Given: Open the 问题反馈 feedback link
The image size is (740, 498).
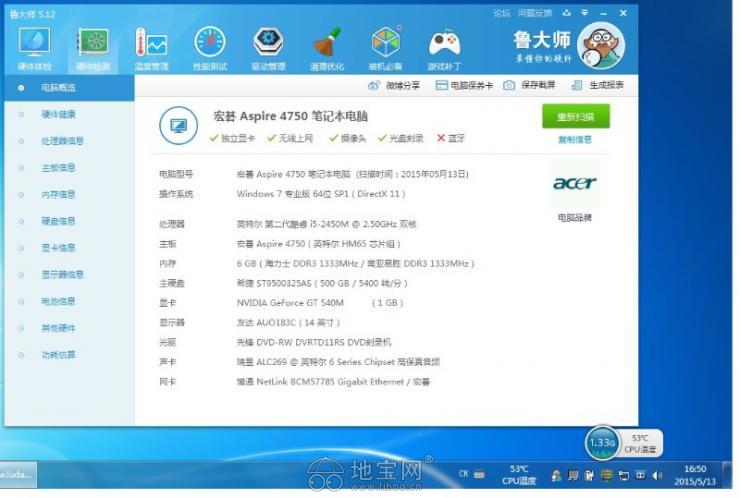Looking at the screenshot, I should [x=535, y=13].
